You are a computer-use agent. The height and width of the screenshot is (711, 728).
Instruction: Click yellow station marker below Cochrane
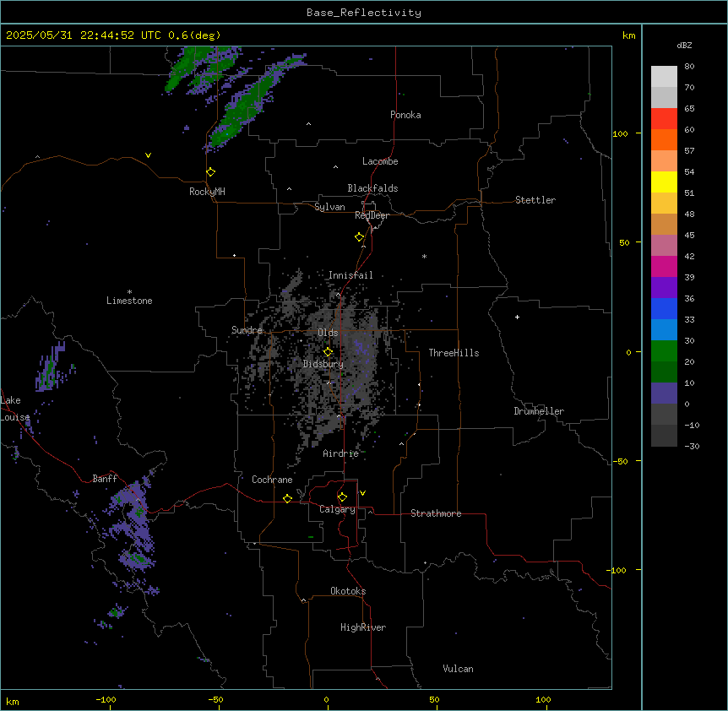pos(287,498)
